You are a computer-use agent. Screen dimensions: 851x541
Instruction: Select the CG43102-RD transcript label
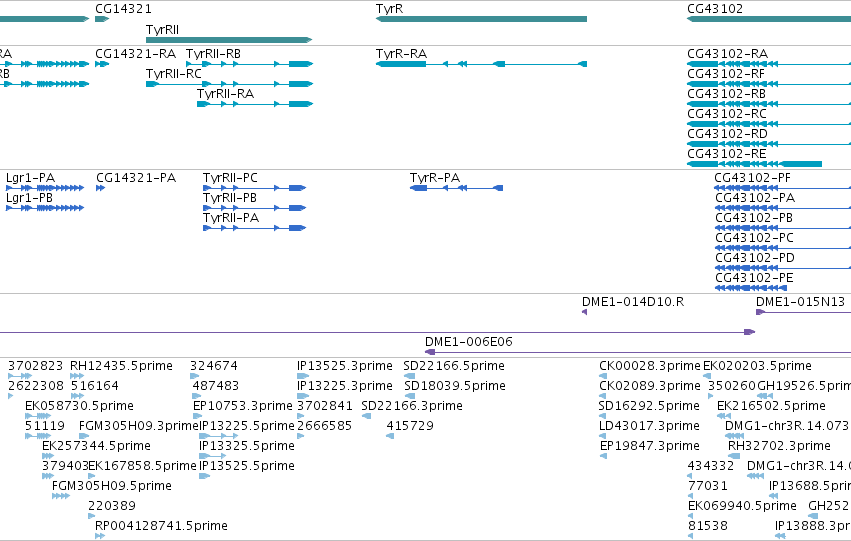727,134
